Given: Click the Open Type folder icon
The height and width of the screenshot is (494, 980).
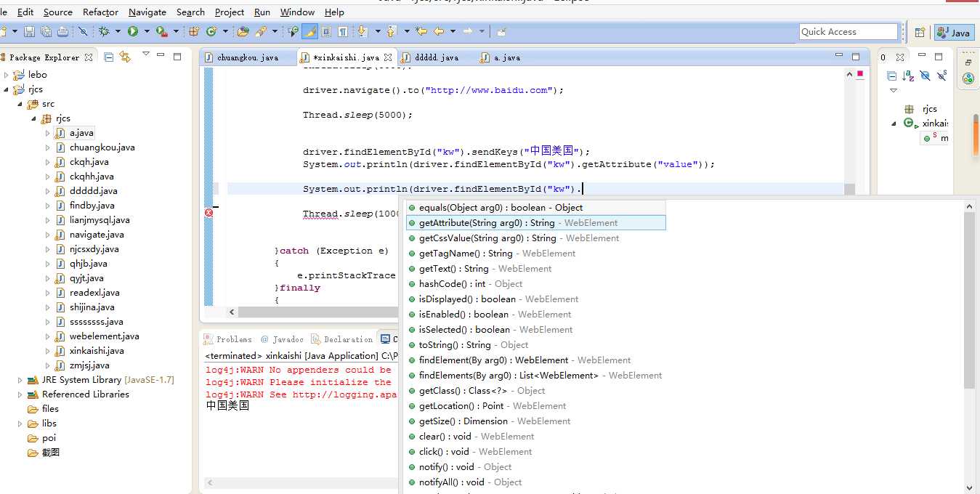Looking at the screenshot, I should [243, 31].
